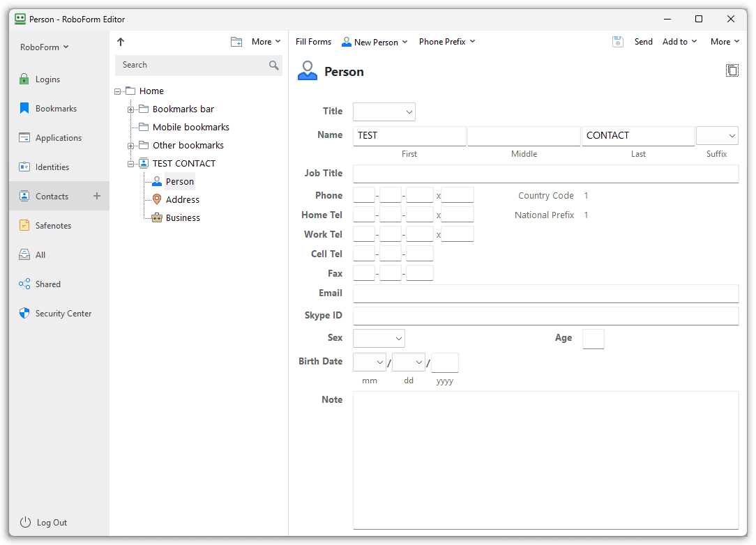
Task: Open the Phone Prefix menu
Action: (x=447, y=42)
